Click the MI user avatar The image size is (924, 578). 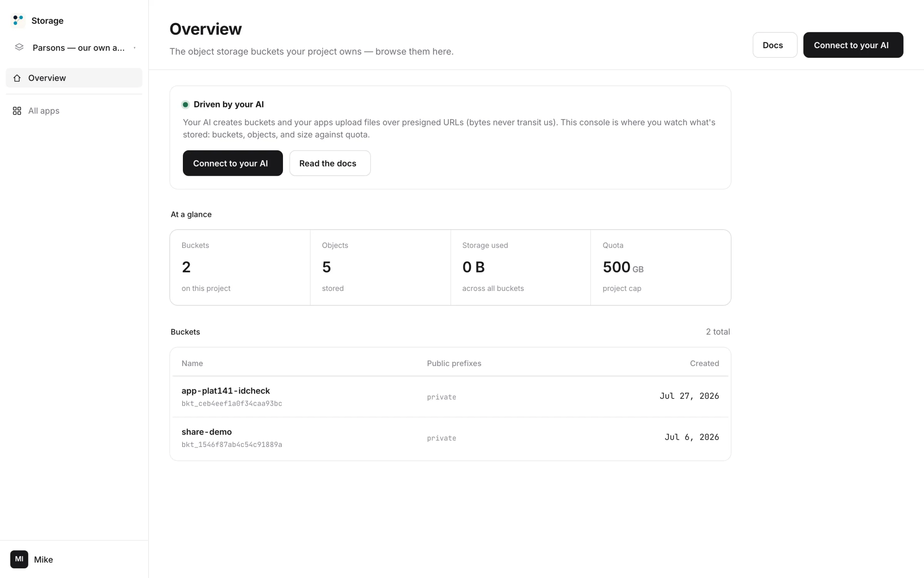pyautogui.click(x=19, y=559)
